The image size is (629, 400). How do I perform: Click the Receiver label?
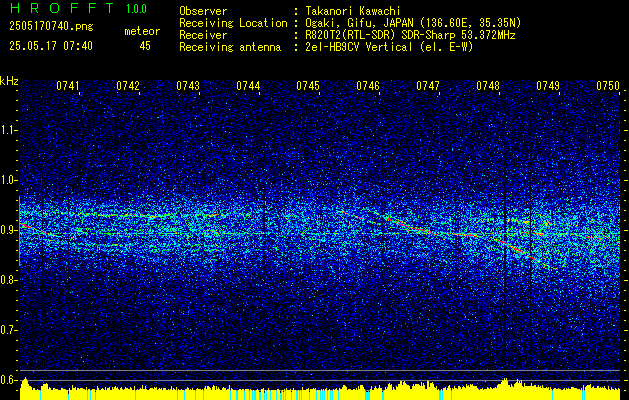203,35
